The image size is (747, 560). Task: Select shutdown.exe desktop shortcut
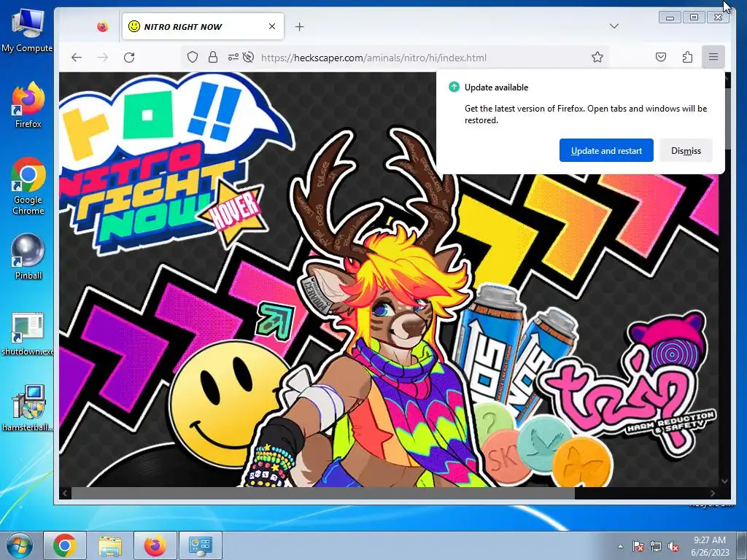tap(27, 333)
